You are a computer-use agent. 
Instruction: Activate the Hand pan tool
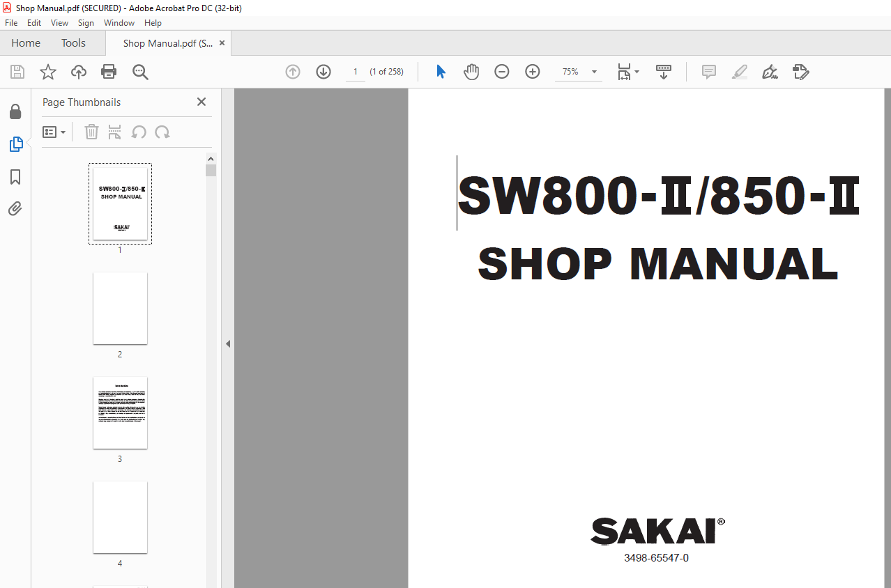point(471,72)
